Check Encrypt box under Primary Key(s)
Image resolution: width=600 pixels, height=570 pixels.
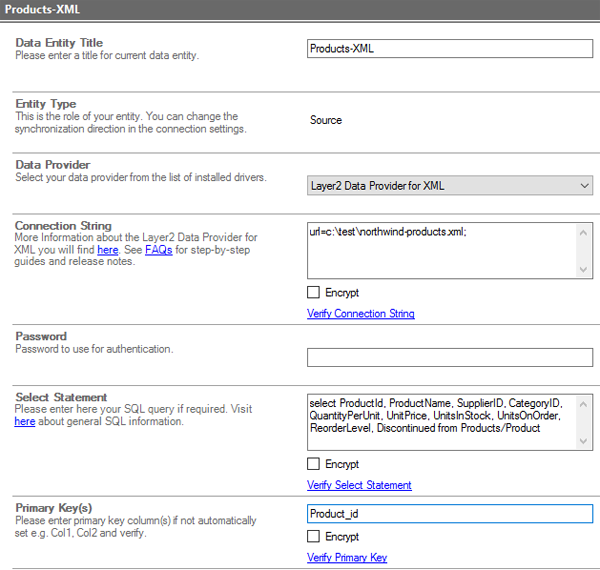point(314,537)
